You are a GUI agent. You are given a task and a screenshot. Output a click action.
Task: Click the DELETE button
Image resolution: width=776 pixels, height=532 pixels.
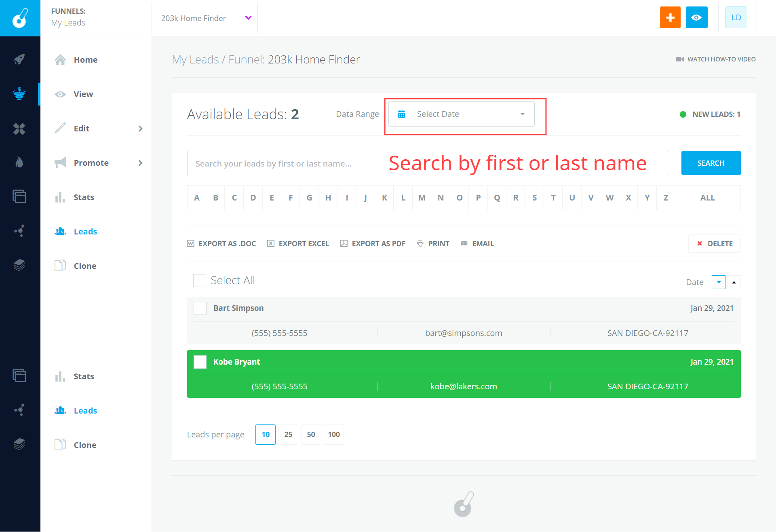click(x=715, y=243)
